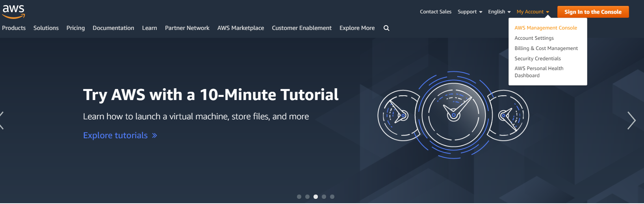Go to next carousel slide arrow
The width and height of the screenshot is (644, 204).
coord(631,121)
